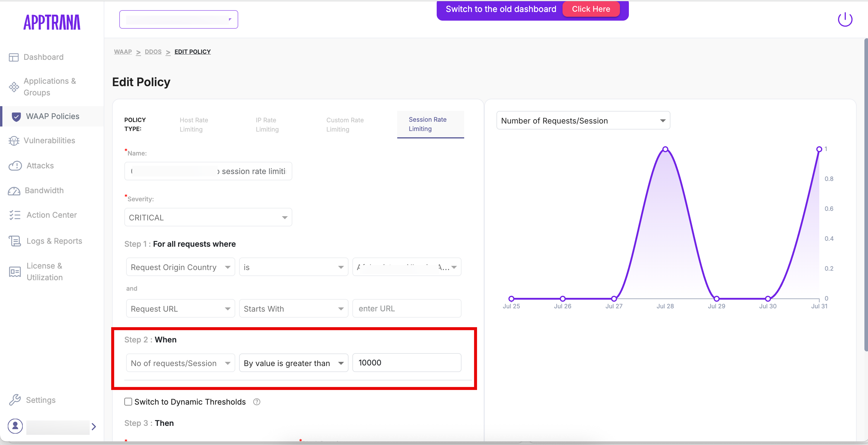Open WAAP Policies menu item
This screenshot has width=868, height=445.
coord(53,116)
